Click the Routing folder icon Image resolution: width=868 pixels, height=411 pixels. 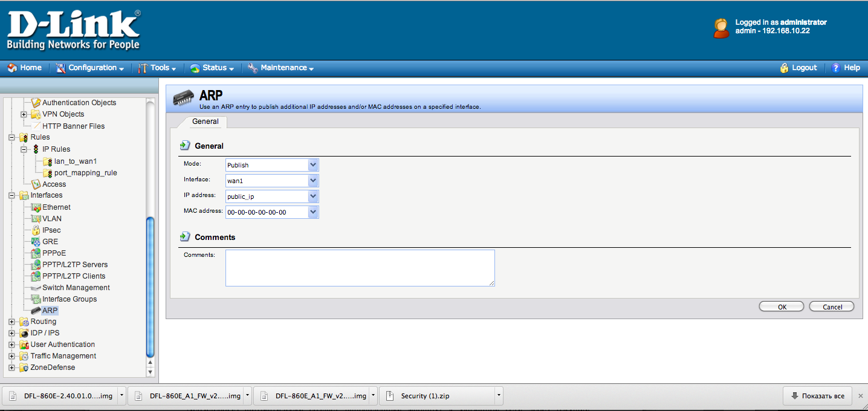(x=24, y=322)
